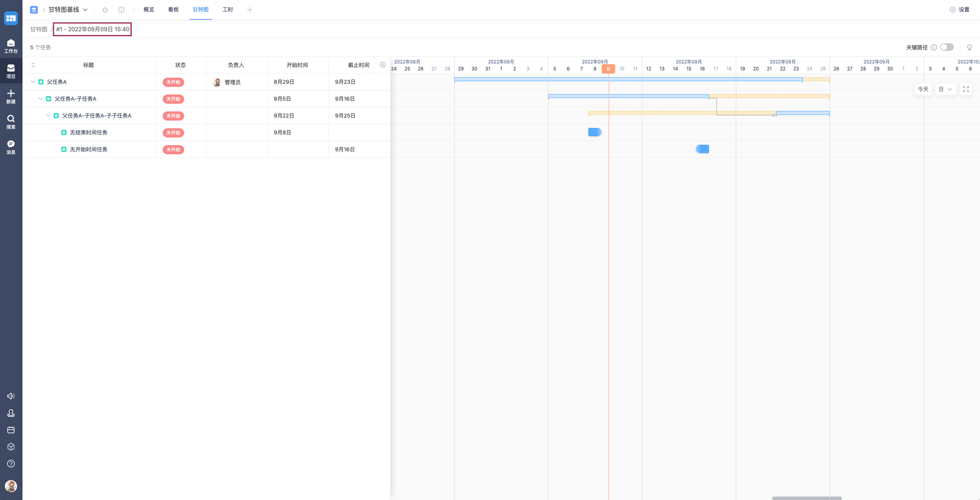Click the lightbulb tips icon
This screenshot has height=500, width=980.
point(969,48)
